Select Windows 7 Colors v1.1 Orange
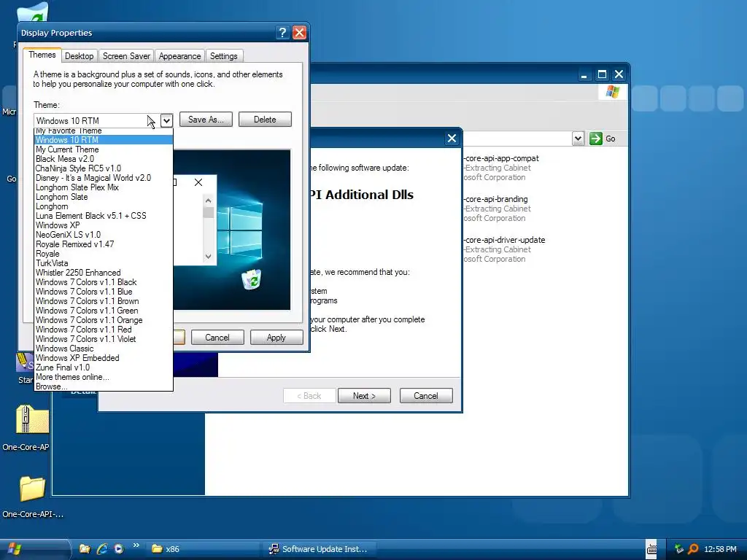Image resolution: width=747 pixels, height=560 pixels. [104, 321]
